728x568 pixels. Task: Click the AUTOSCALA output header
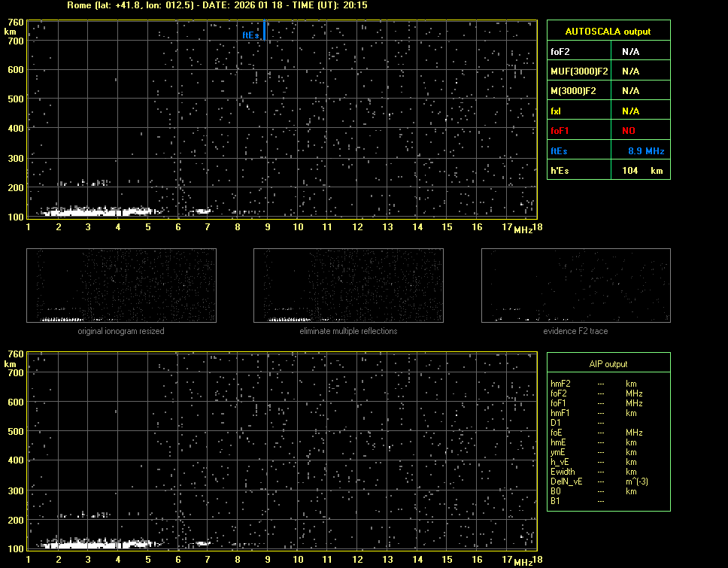608,32
